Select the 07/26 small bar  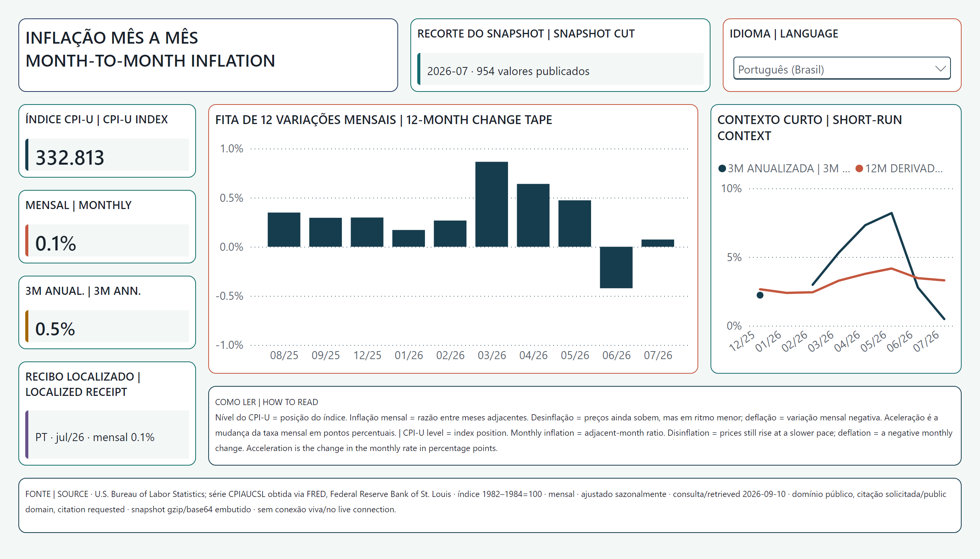pyautogui.click(x=658, y=243)
